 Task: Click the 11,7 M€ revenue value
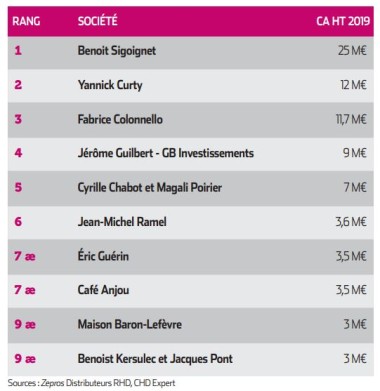pos(351,119)
